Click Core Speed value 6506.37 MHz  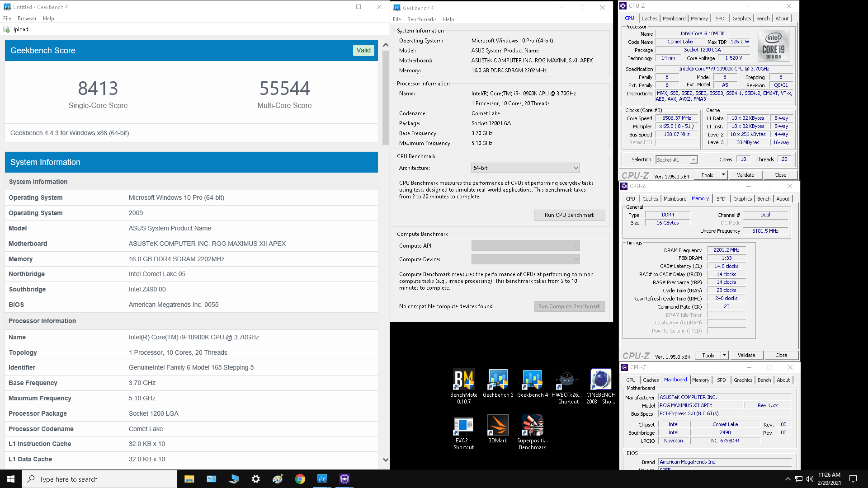tap(677, 118)
